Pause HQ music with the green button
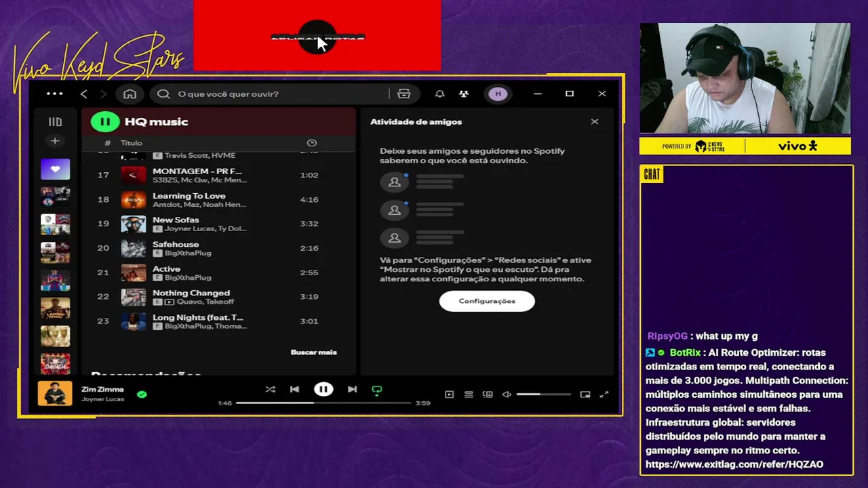Image resolution: width=868 pixels, height=488 pixels. tap(105, 122)
